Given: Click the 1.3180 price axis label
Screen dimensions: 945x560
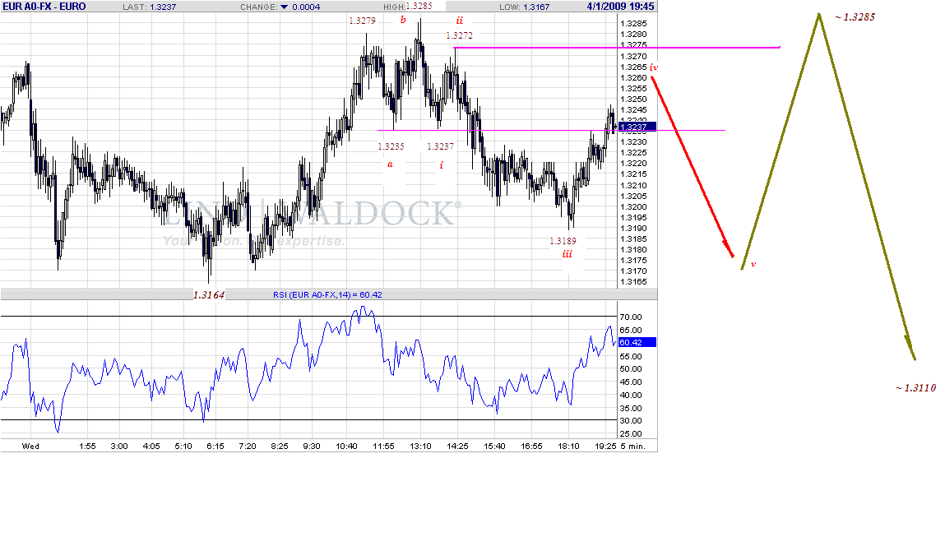Looking at the screenshot, I should tap(633, 249).
